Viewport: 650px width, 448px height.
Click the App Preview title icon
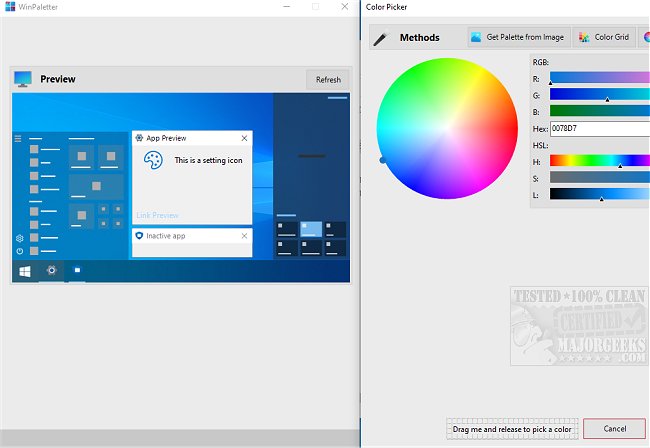coord(139,138)
